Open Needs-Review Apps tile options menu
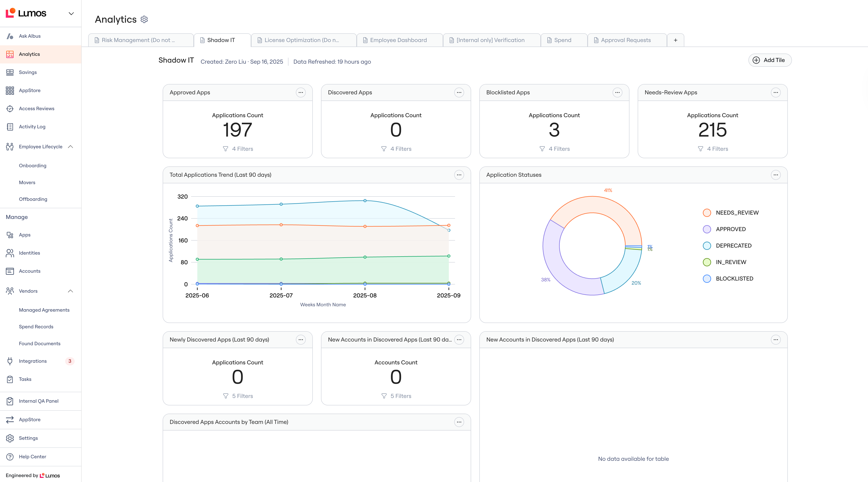868x482 pixels. pos(776,92)
